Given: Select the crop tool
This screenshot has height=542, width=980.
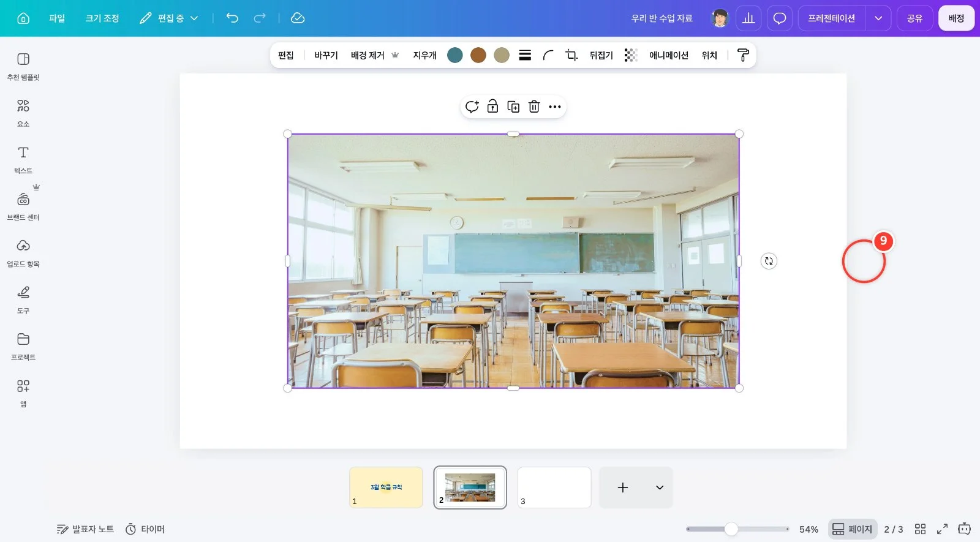Looking at the screenshot, I should (571, 55).
